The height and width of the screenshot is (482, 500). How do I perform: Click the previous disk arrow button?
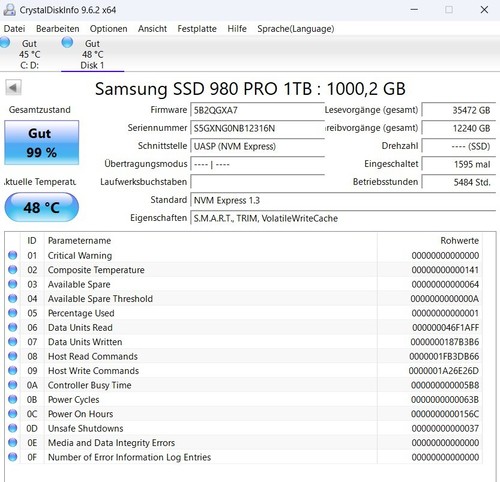pyautogui.click(x=13, y=88)
